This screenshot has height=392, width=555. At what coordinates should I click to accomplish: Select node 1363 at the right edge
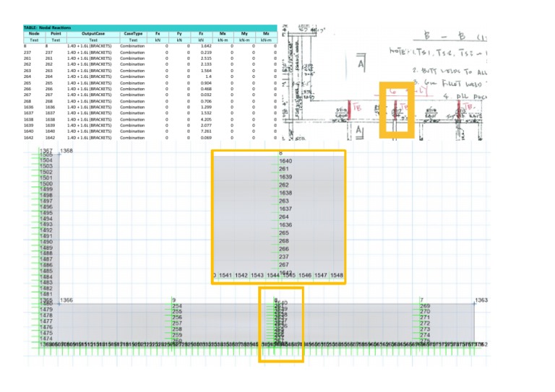tap(481, 300)
